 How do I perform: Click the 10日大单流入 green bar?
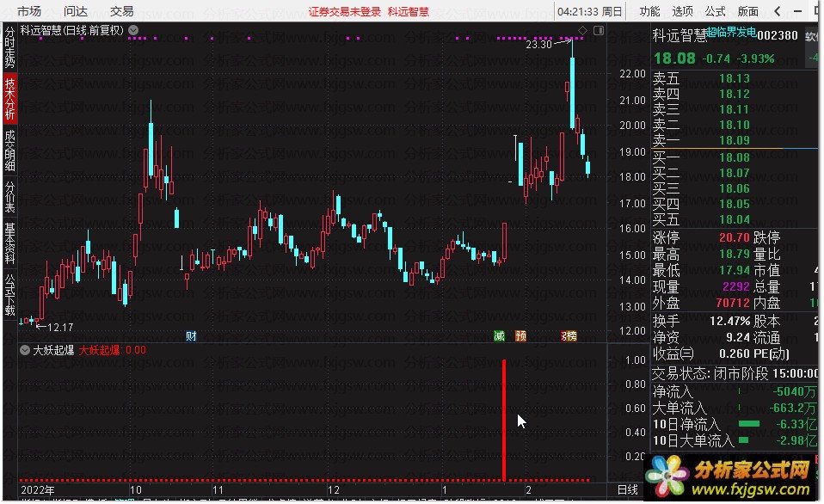click(744, 439)
